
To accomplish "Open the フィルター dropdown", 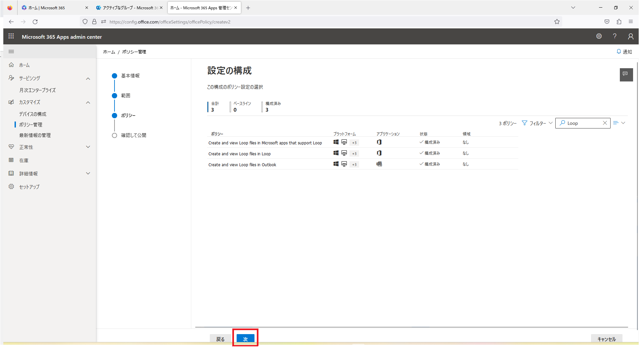I will (x=537, y=123).
